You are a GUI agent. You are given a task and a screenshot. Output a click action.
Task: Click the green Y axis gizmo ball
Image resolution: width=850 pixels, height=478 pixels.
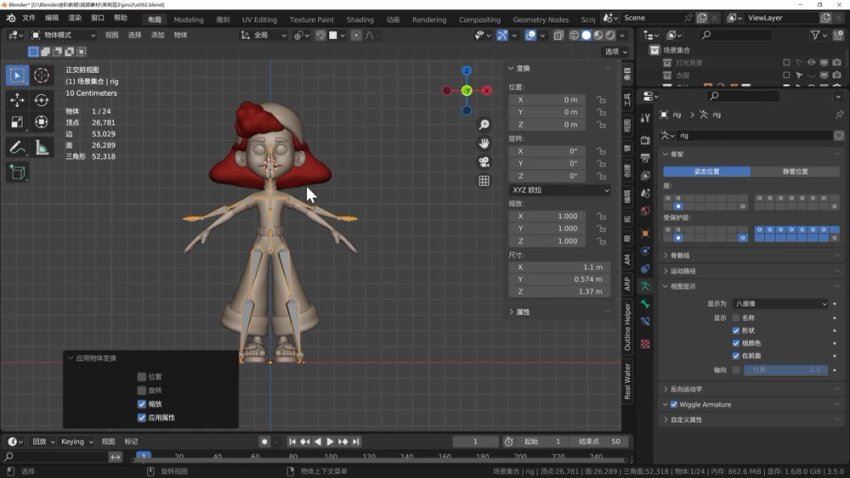click(x=467, y=91)
